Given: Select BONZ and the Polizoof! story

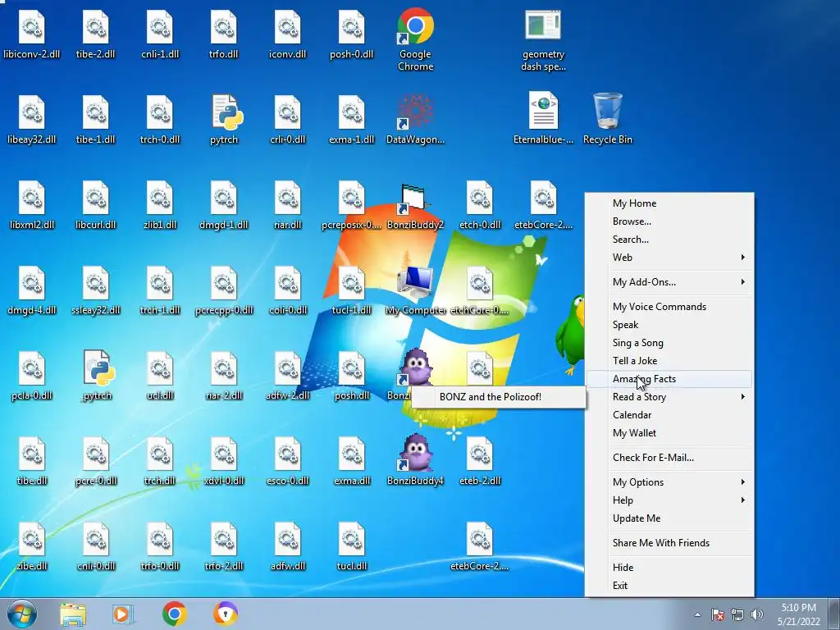Looking at the screenshot, I should click(x=498, y=397).
